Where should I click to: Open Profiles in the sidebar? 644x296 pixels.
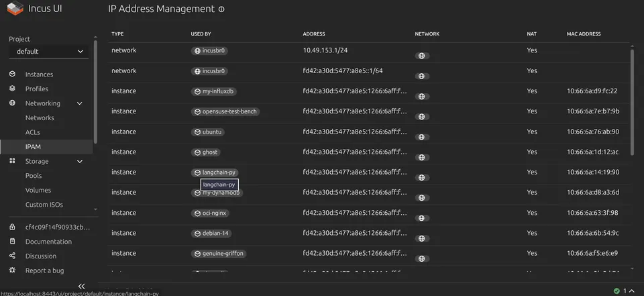click(36, 89)
